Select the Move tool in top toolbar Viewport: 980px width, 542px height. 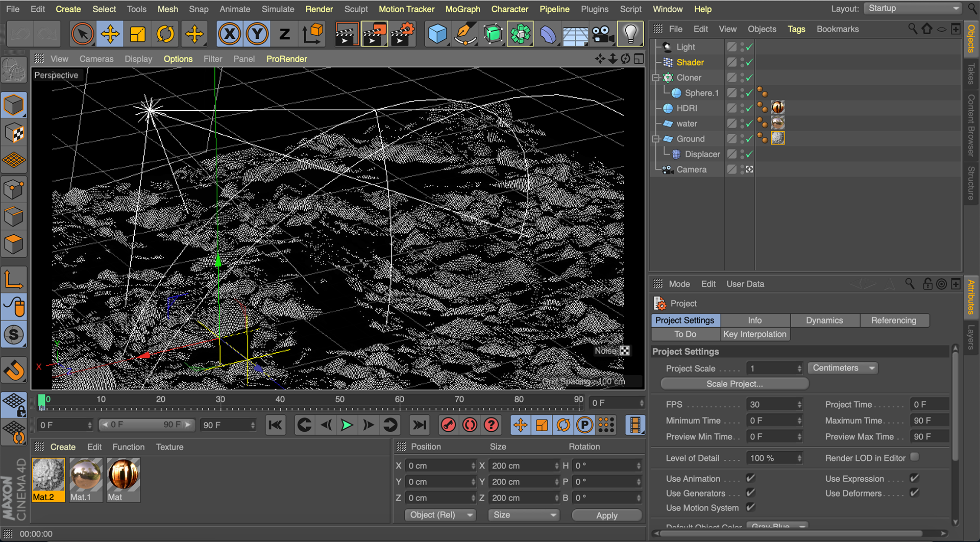point(110,34)
